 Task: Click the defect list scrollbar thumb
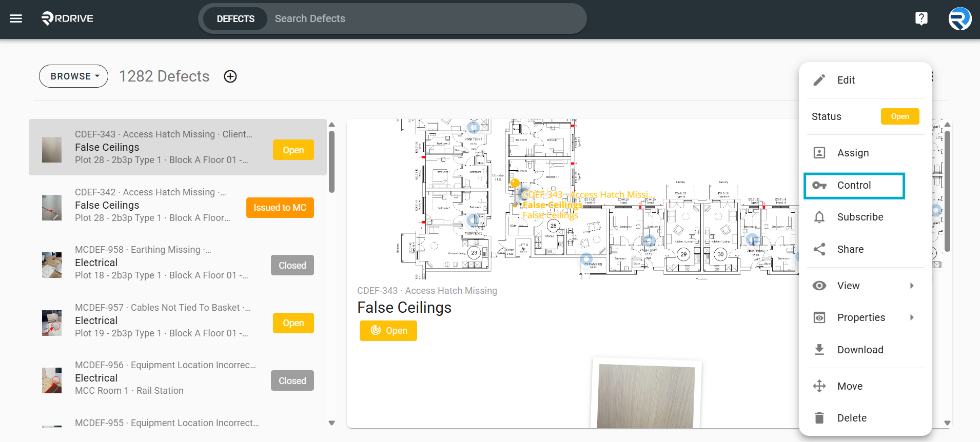[331, 162]
